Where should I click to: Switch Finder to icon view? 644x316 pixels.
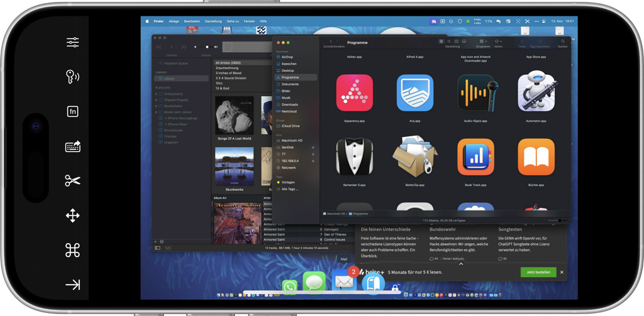point(441,41)
